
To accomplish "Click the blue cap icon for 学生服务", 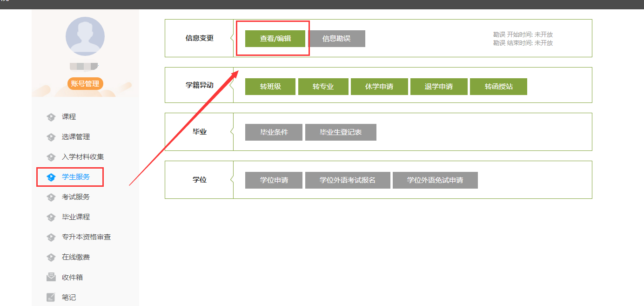I will [51, 177].
